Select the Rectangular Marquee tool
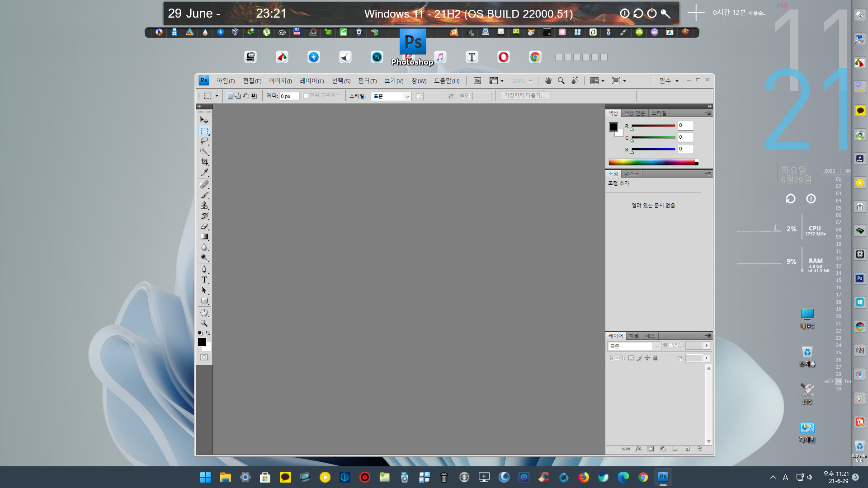 click(x=204, y=131)
